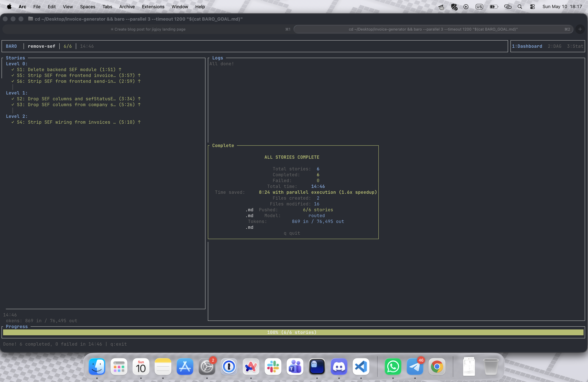Open Control Center in menu bar
Viewport: 588px width, 382px height.
click(x=532, y=7)
